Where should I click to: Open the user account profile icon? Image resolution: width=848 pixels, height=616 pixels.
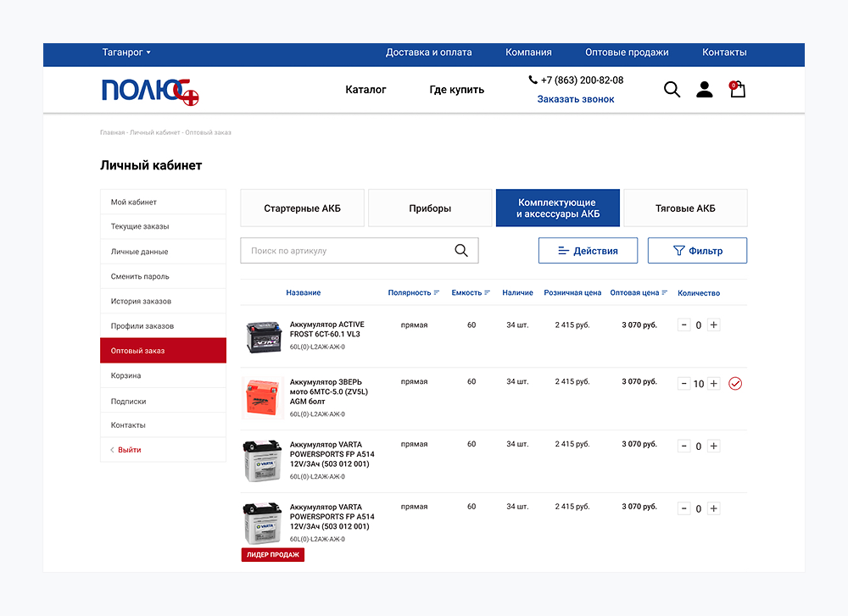click(705, 90)
